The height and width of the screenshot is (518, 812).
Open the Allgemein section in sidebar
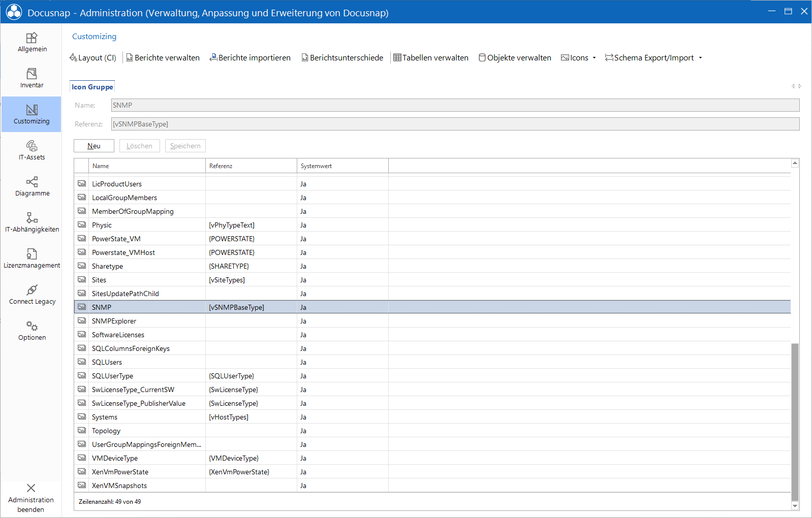click(x=32, y=43)
